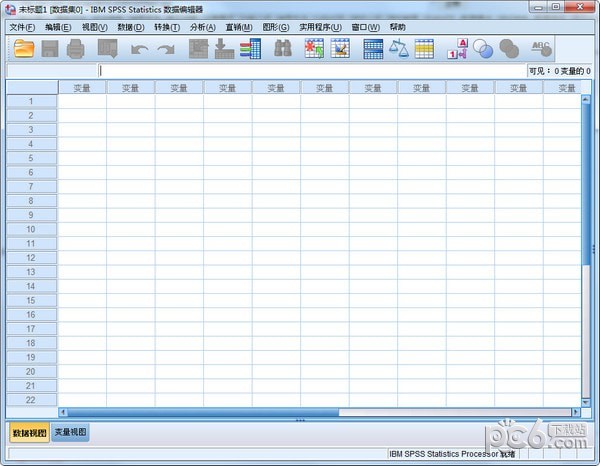Open the 文件(F) menu
The image size is (600, 466).
point(22,27)
